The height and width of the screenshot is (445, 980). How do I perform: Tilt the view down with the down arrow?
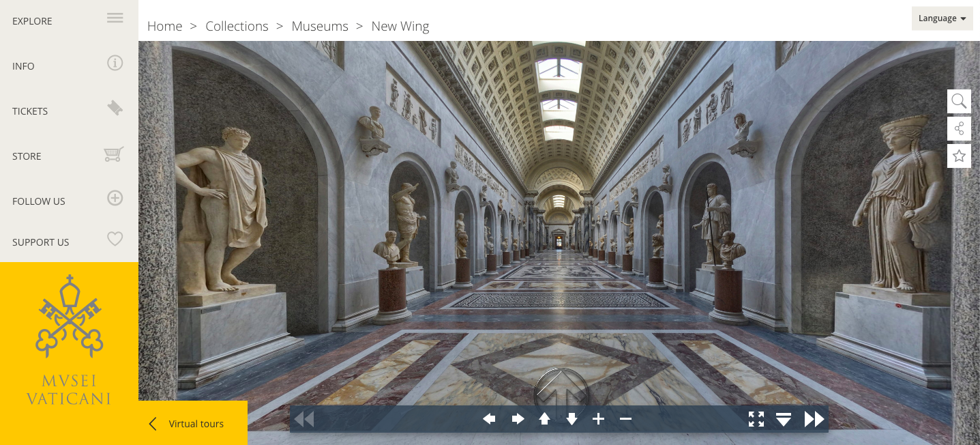coord(571,419)
